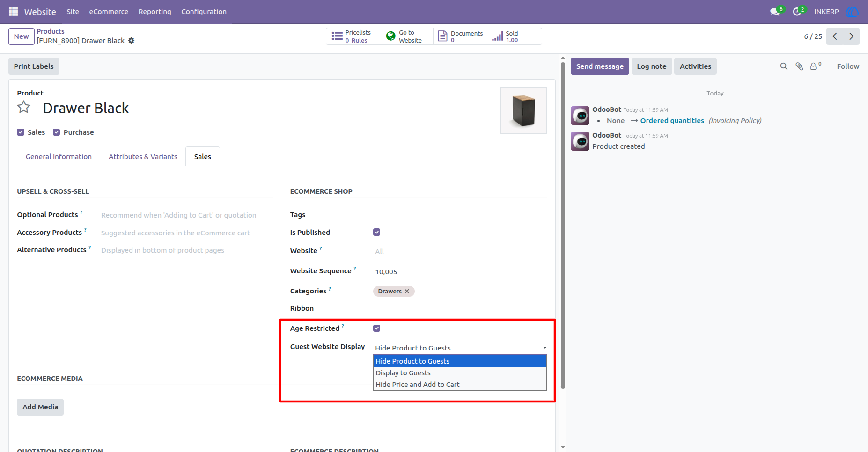Toggle the Sales checkbox
This screenshot has width=868, height=452.
21,132
